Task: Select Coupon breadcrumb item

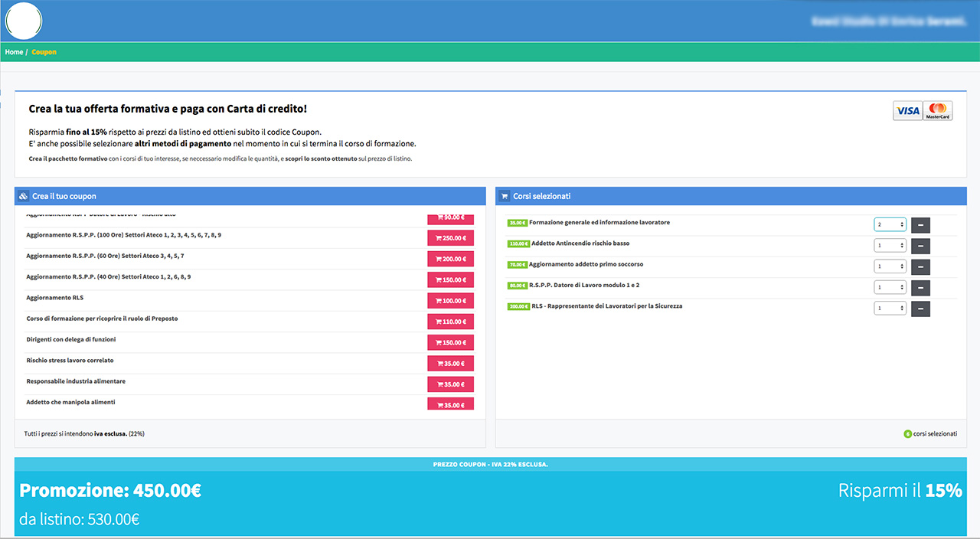Action: click(44, 52)
